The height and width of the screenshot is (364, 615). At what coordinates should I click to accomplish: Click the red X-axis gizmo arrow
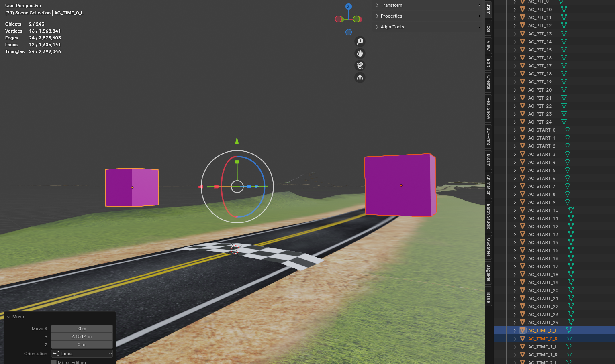click(x=200, y=187)
